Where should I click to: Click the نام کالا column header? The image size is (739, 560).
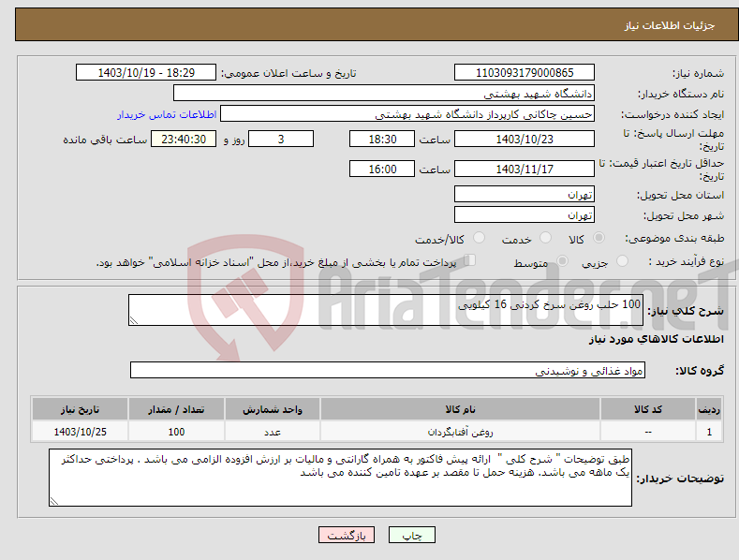460,409
